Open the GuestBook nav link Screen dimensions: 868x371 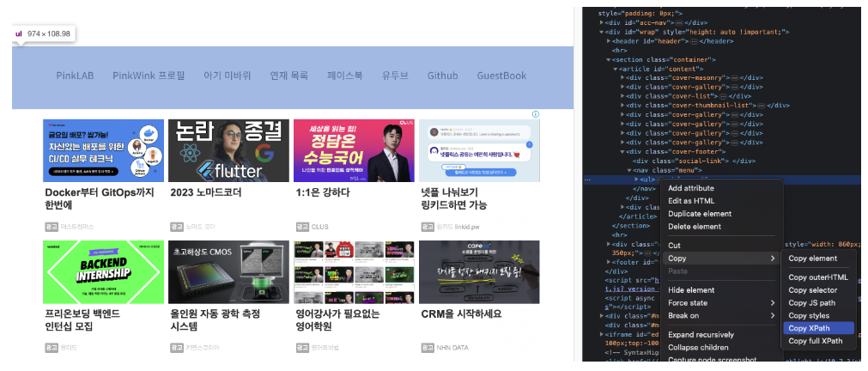pyautogui.click(x=501, y=76)
